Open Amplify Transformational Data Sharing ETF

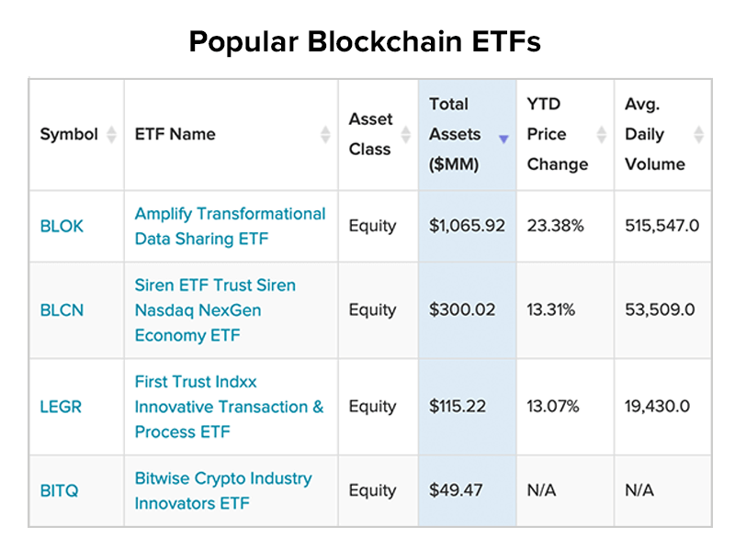[x=230, y=226]
